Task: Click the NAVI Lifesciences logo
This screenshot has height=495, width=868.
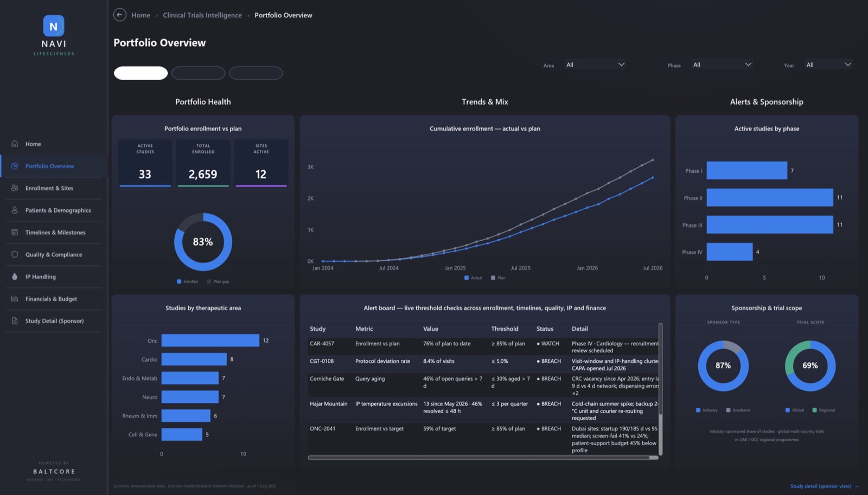Action: [x=54, y=35]
